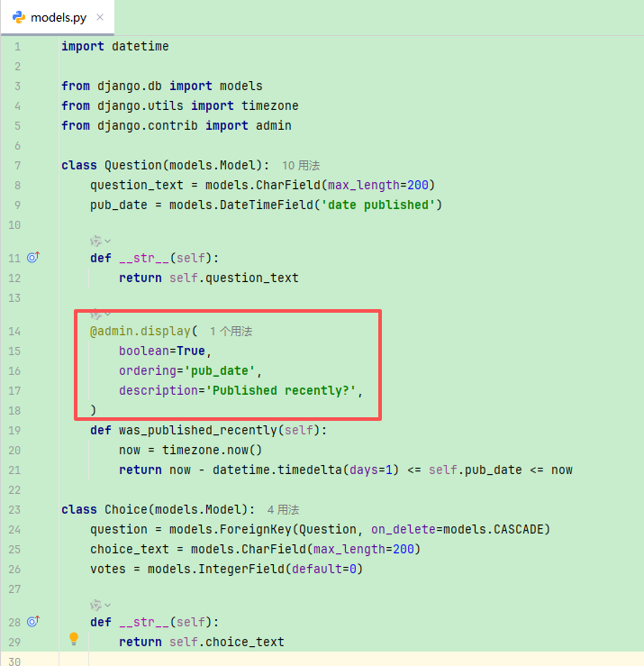Click 'self.pub_date' on line 21
Image resolution: width=644 pixels, height=666 pixels.
click(476, 470)
